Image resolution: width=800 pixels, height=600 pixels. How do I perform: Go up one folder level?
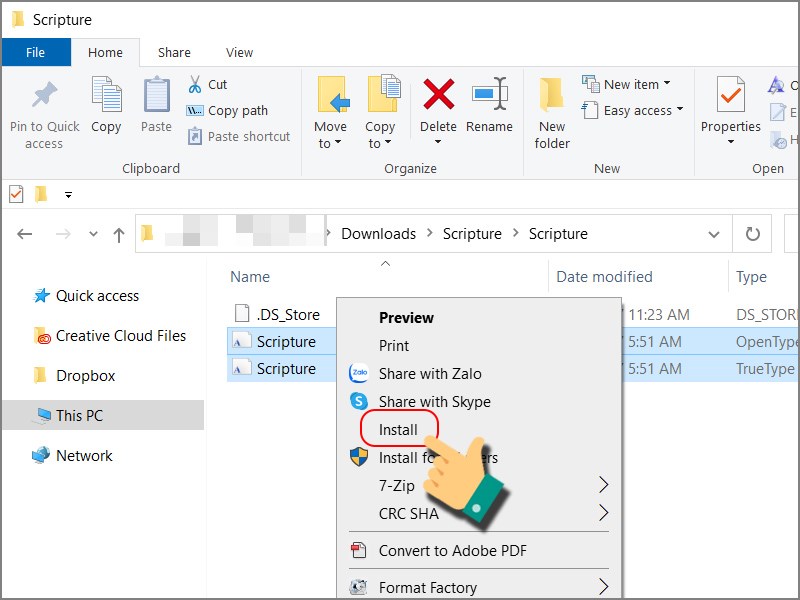119,235
